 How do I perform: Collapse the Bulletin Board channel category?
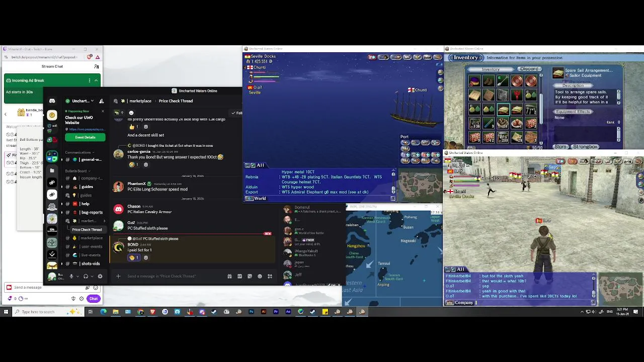click(76, 171)
